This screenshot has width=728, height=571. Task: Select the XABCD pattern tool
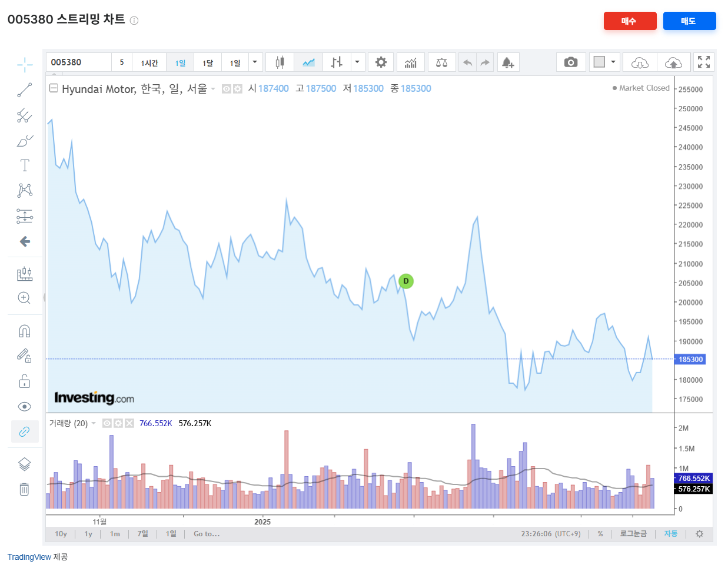pos(25,190)
